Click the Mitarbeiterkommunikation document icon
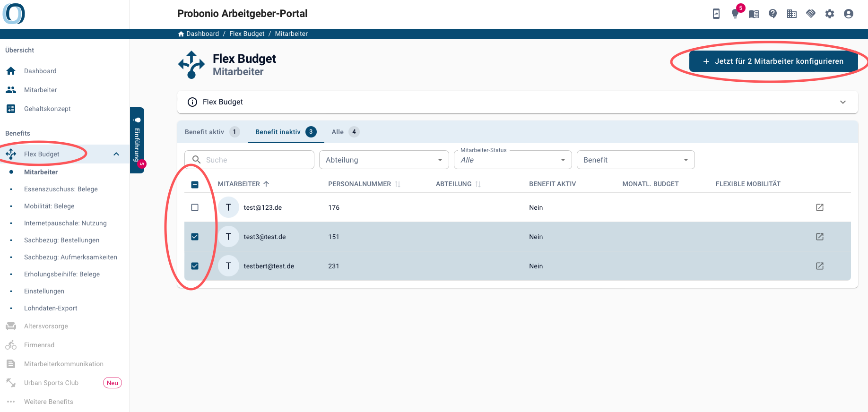The height and width of the screenshot is (412, 868). click(11, 364)
